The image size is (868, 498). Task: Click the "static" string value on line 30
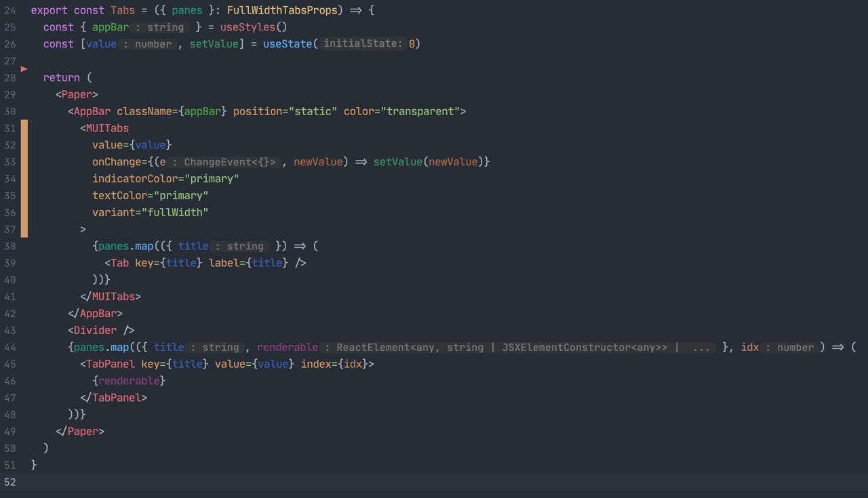tap(313, 111)
